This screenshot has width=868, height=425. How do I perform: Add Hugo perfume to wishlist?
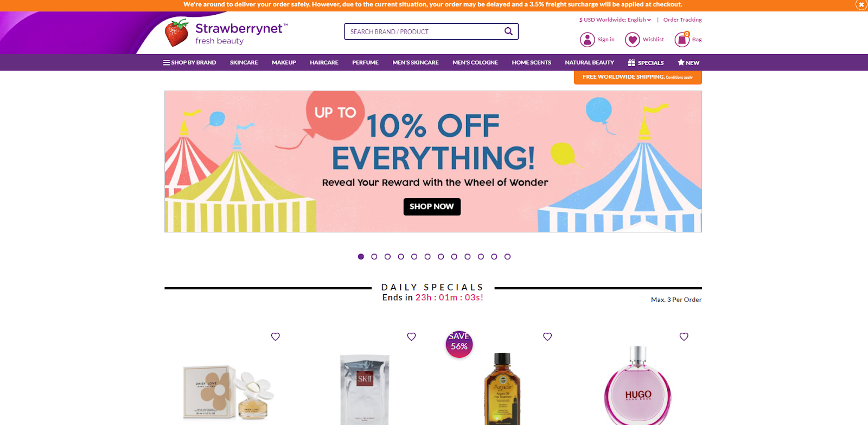(x=684, y=337)
